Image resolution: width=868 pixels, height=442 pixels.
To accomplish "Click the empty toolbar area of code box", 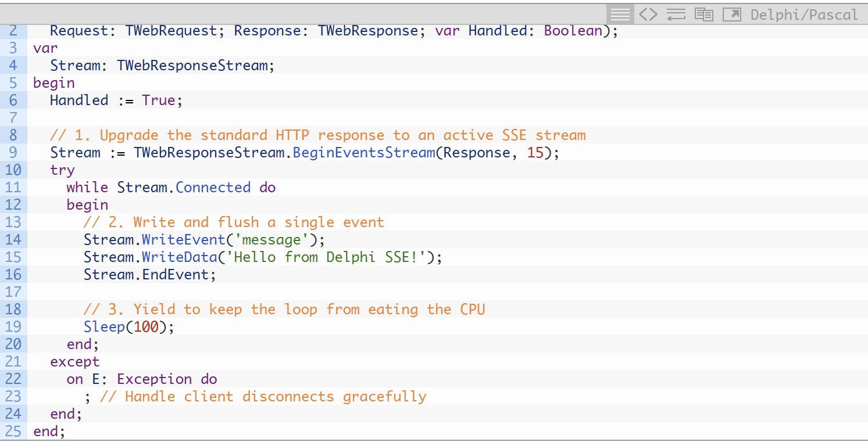I will click(x=302, y=14).
